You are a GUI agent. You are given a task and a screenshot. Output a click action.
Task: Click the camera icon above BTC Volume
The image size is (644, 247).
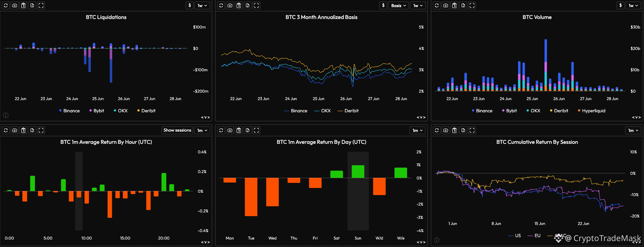pyautogui.click(x=446, y=5)
